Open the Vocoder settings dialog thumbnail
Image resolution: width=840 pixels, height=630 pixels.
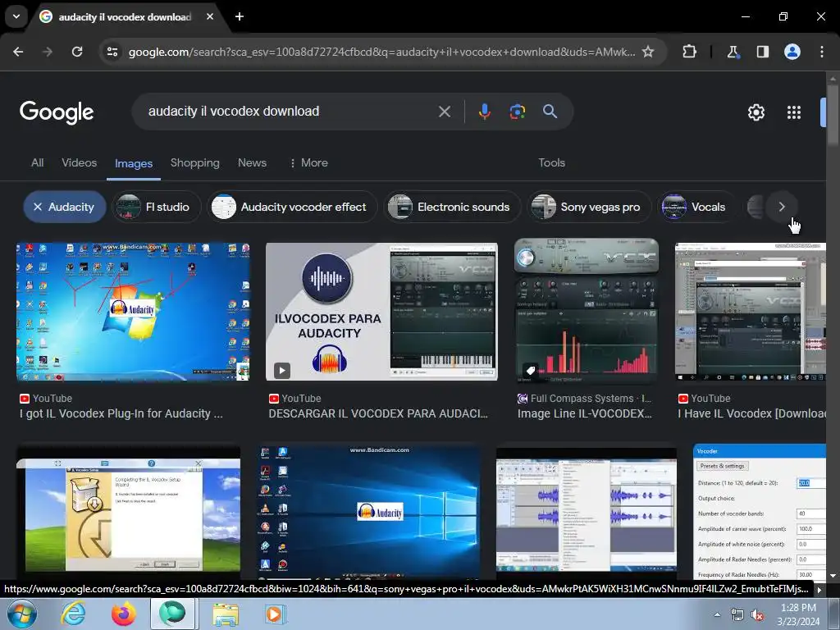point(759,512)
